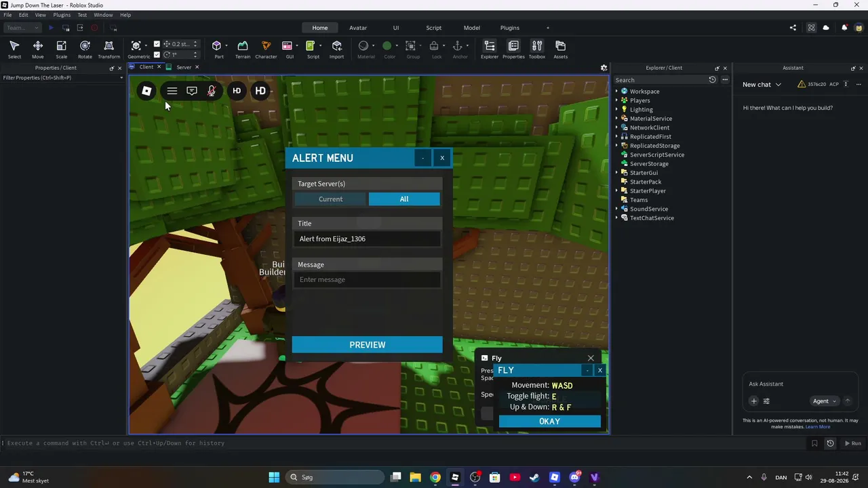Click the PREVIEW button in Alert Menu
Screen dimensions: 868x488
368,345
